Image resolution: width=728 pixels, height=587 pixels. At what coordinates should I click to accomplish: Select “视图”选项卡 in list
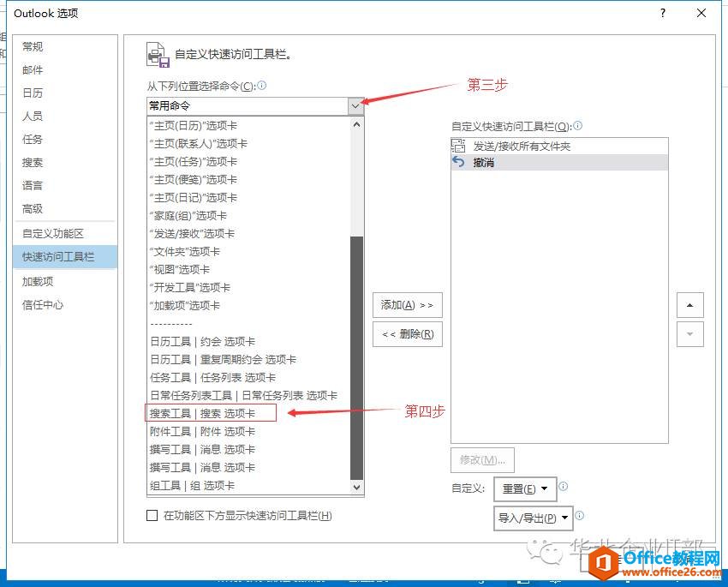(x=248, y=269)
